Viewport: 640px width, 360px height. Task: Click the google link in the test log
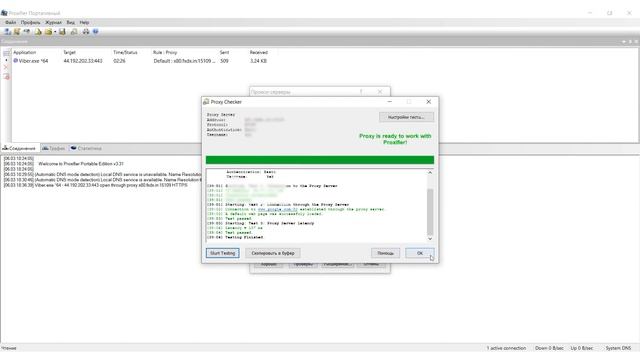278,209
